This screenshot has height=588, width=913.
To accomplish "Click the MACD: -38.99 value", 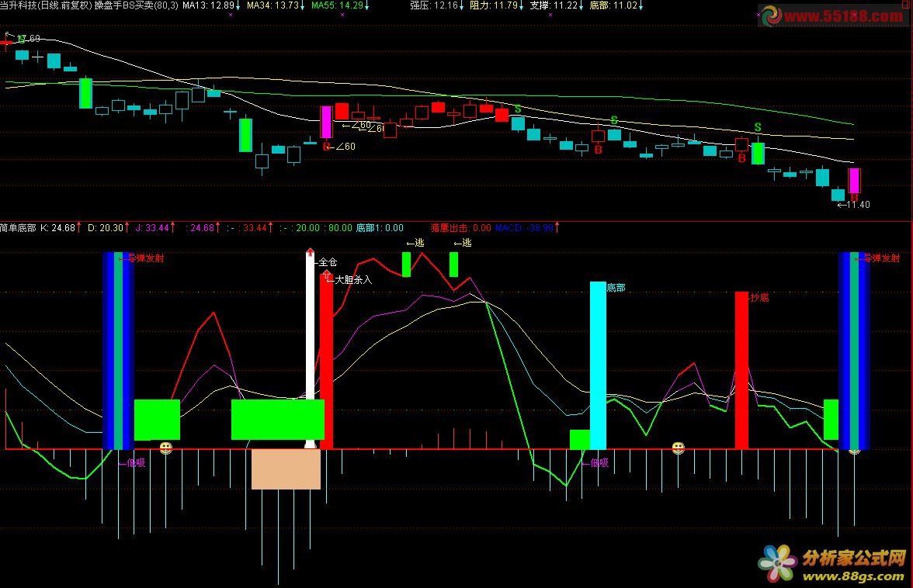I will click(x=524, y=228).
